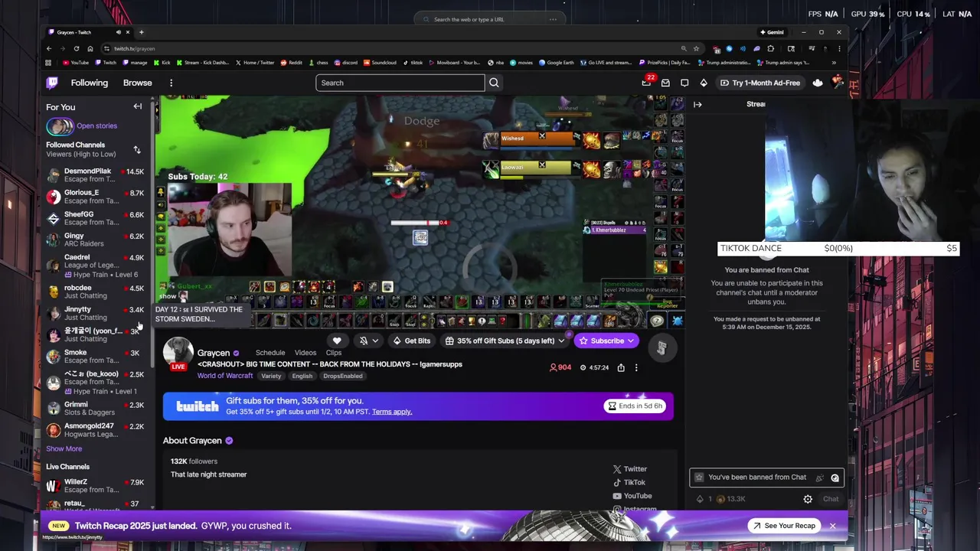Viewport: 980px width, 551px height.
Task: Open Subscribe button options
Action: click(630, 341)
